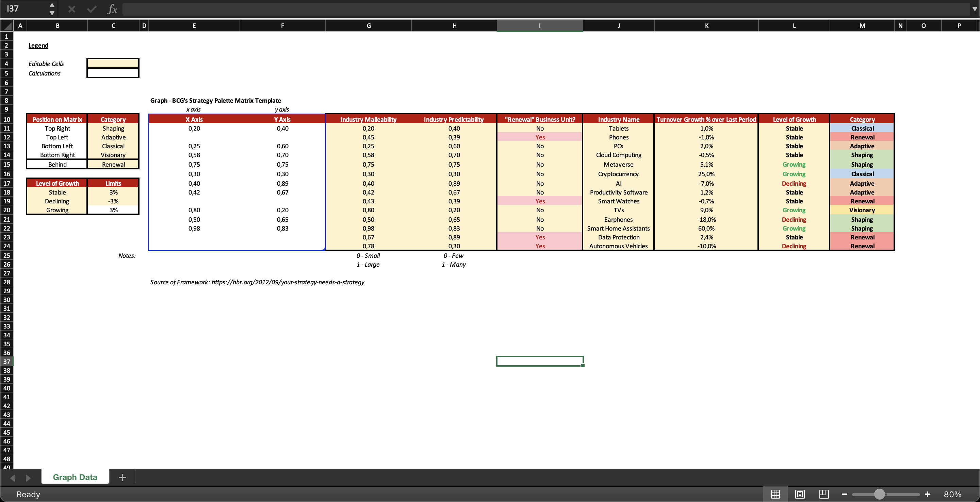Select the Behind position cell

coord(57,164)
